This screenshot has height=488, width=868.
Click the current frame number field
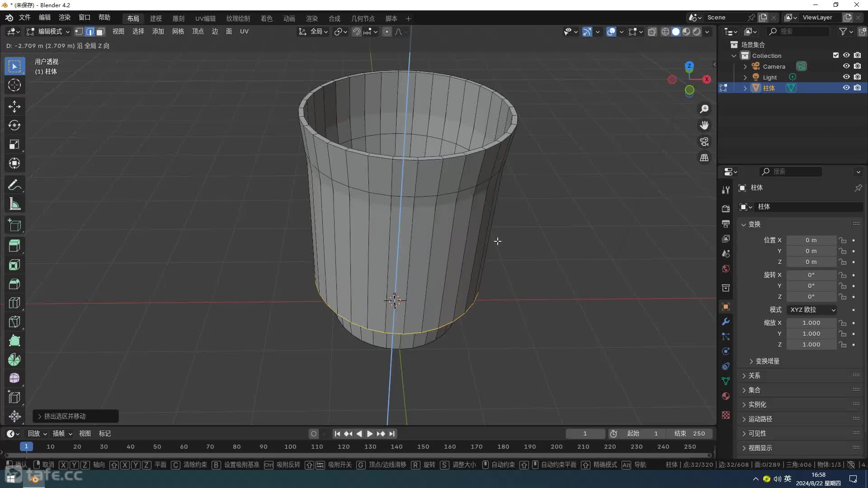pos(585,434)
